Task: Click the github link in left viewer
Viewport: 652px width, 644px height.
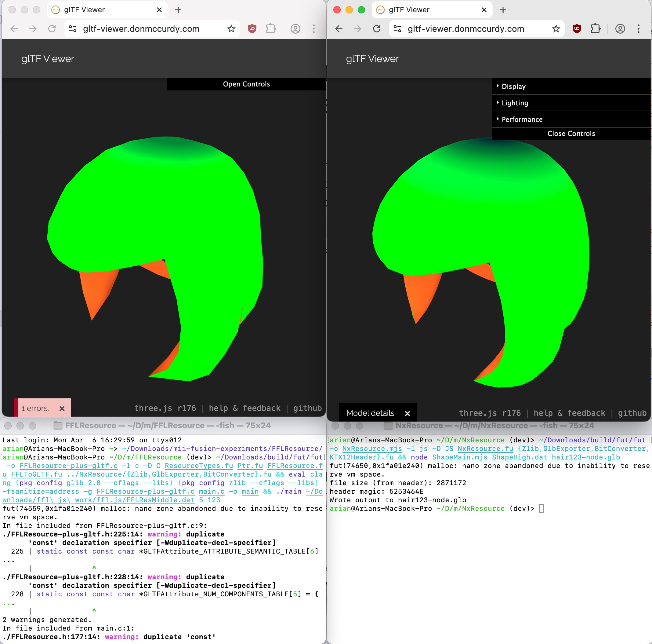Action: click(x=307, y=408)
